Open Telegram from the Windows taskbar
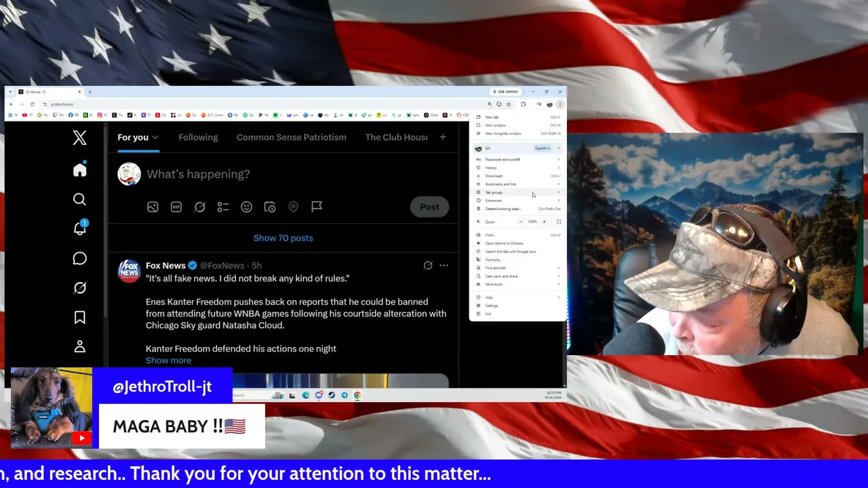 [344, 395]
